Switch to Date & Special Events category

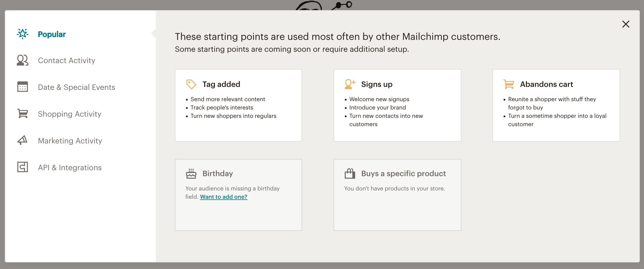pyautogui.click(x=76, y=87)
